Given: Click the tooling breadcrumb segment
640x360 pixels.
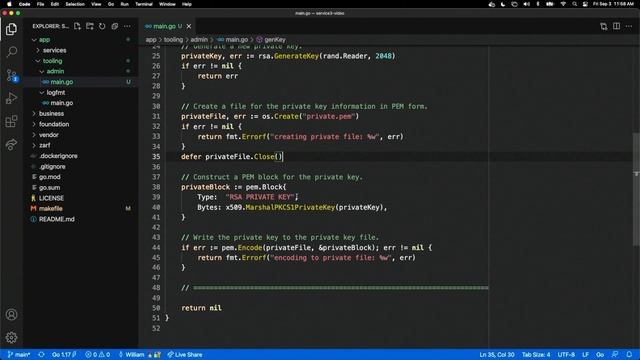Looking at the screenshot, I should coord(173,40).
